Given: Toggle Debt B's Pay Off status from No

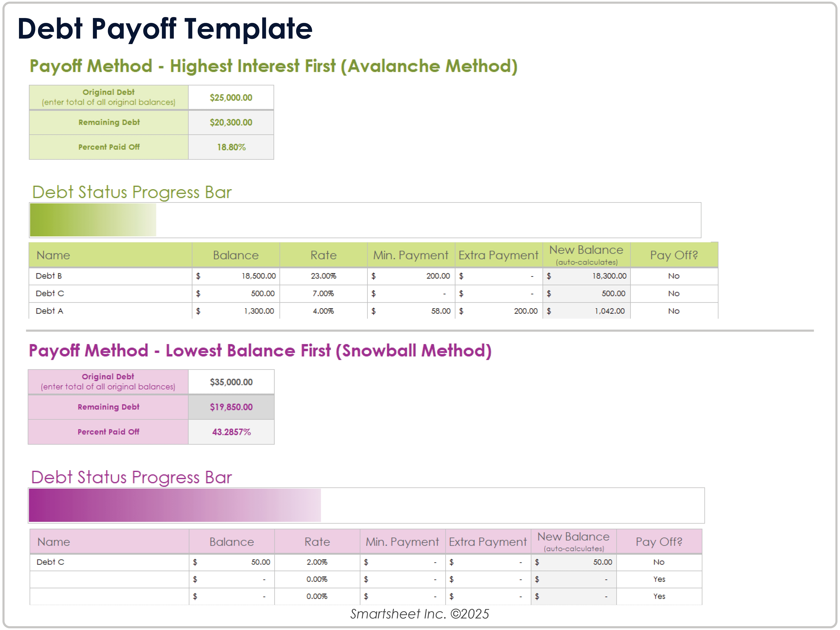Looking at the screenshot, I should coord(674,276).
